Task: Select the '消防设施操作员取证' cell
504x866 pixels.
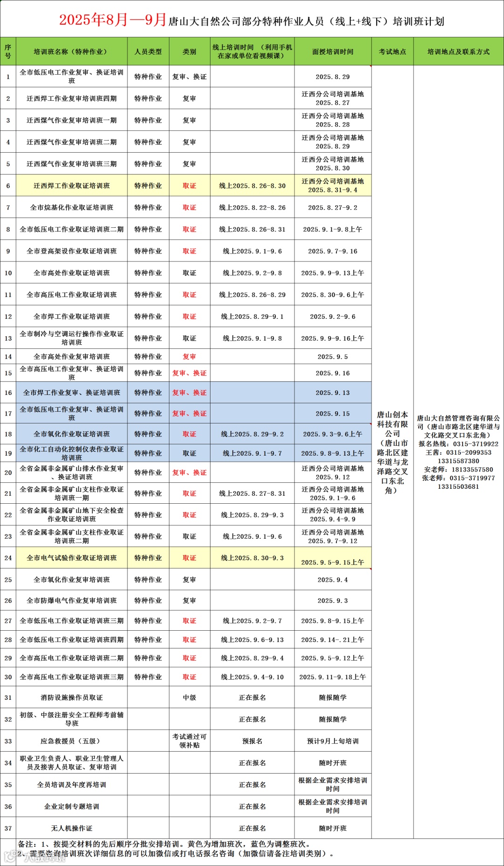Action: pyautogui.click(x=71, y=697)
